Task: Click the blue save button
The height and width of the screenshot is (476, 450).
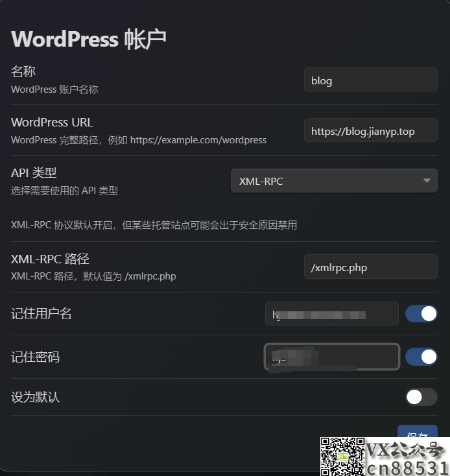Action: tap(417, 431)
